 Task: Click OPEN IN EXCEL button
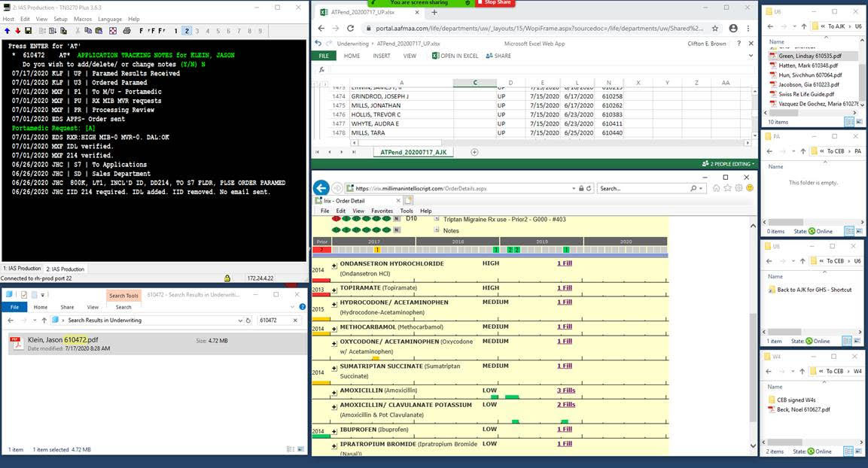click(455, 56)
